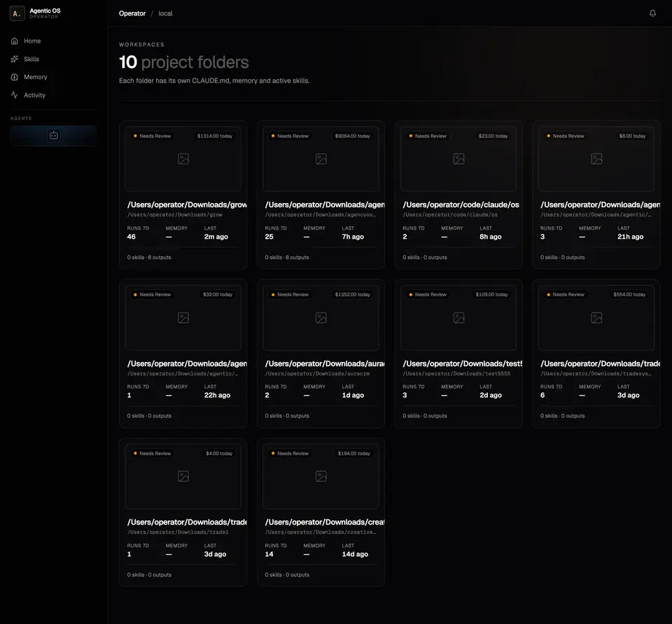672x624 pixels.
Task: Click Needs Review badge on claude/os card
Action: 428,136
